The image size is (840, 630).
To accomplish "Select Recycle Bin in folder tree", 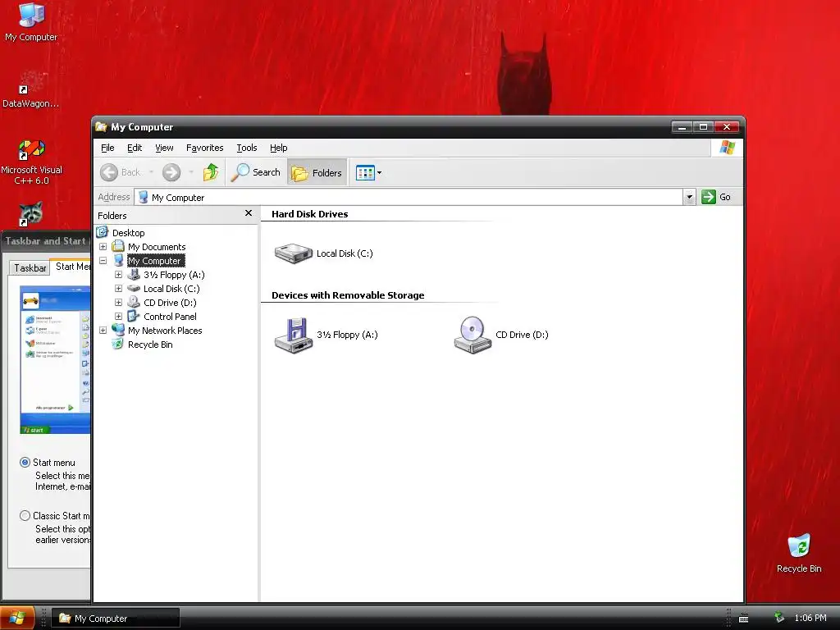I will [x=150, y=345].
